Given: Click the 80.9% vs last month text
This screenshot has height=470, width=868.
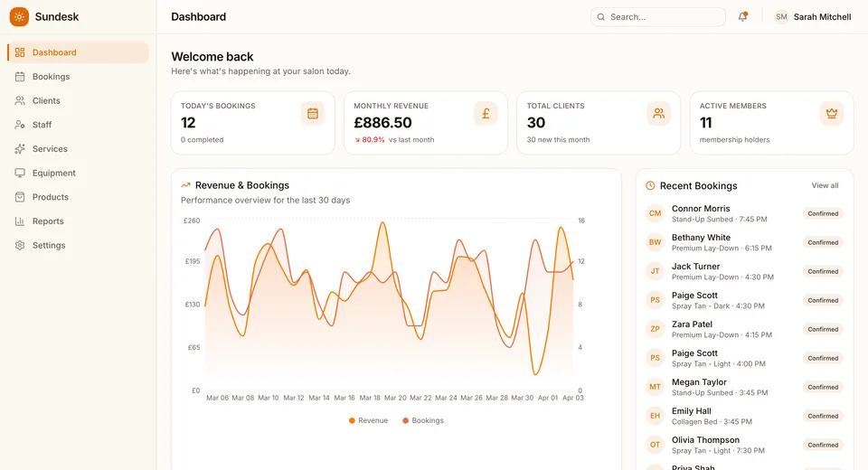Looking at the screenshot, I should click(394, 139).
